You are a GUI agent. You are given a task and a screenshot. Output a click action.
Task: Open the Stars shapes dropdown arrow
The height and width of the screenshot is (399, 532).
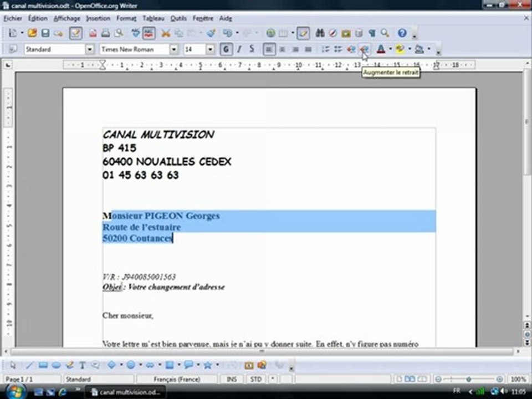pyautogui.click(x=217, y=365)
